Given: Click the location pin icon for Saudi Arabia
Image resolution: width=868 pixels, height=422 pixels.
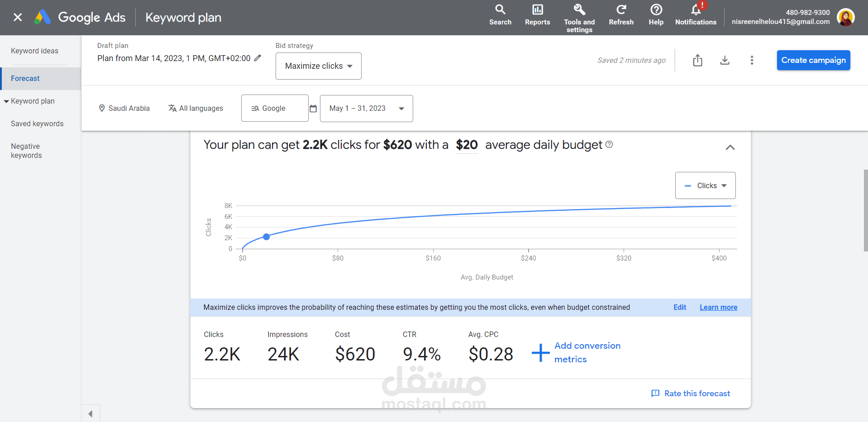Looking at the screenshot, I should click(x=102, y=108).
